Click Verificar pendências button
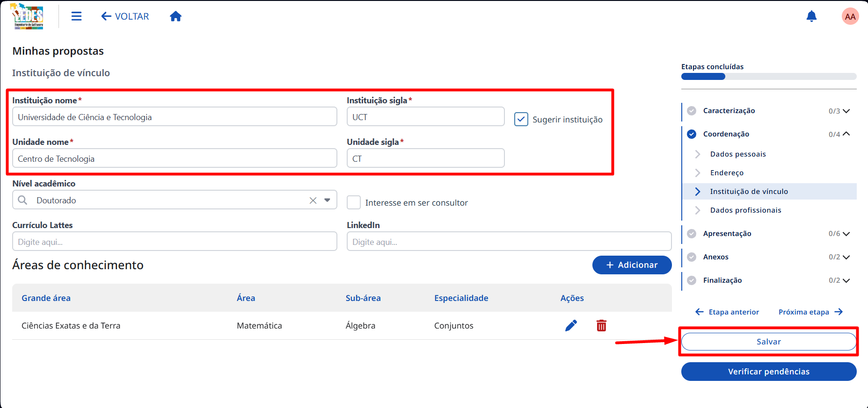The width and height of the screenshot is (868, 408). (769, 372)
